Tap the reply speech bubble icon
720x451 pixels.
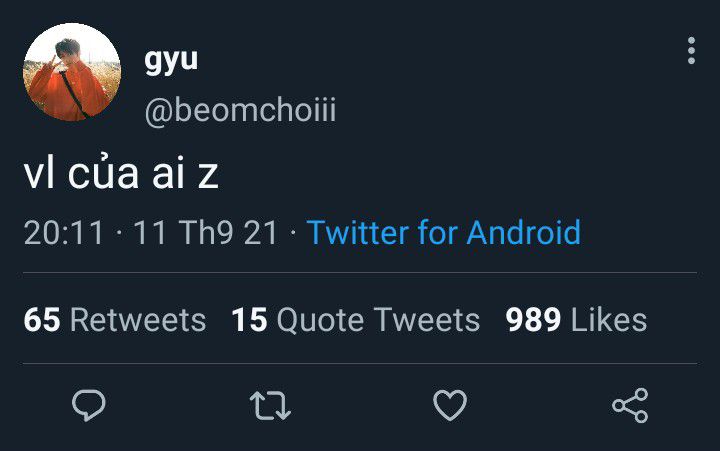(89, 405)
